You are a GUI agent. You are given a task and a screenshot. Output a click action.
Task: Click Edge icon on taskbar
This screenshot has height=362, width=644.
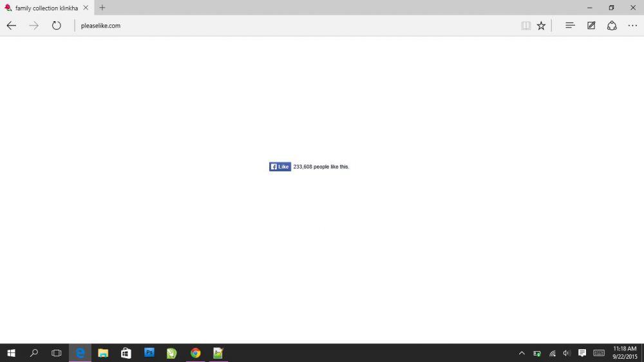(80, 353)
